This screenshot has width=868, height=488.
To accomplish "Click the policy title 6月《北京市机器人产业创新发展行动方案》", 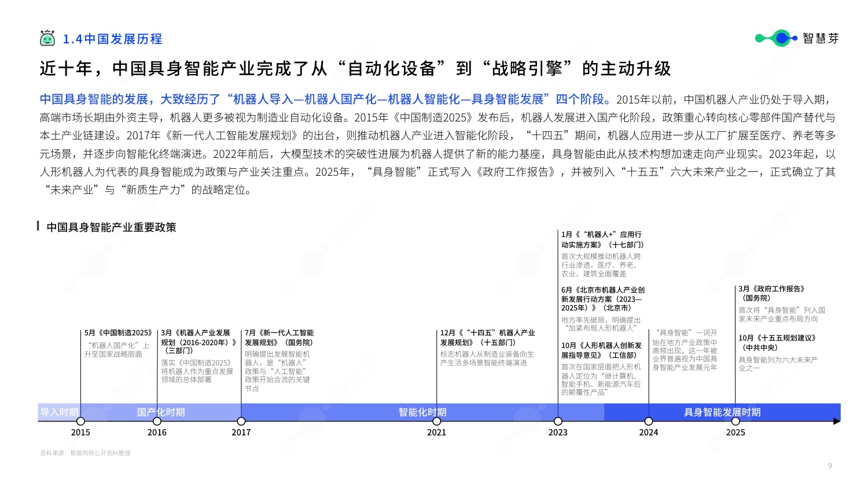I will tap(602, 299).
